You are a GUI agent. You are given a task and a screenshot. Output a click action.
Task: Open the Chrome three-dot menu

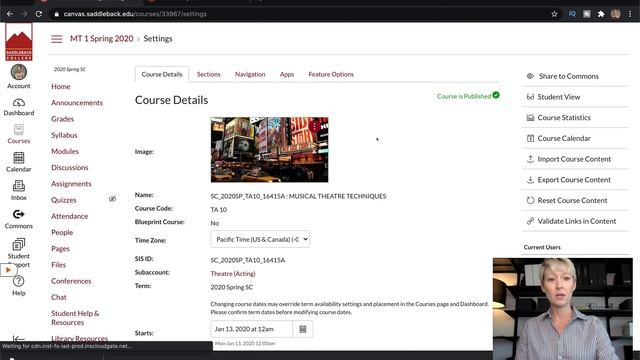coord(630,14)
